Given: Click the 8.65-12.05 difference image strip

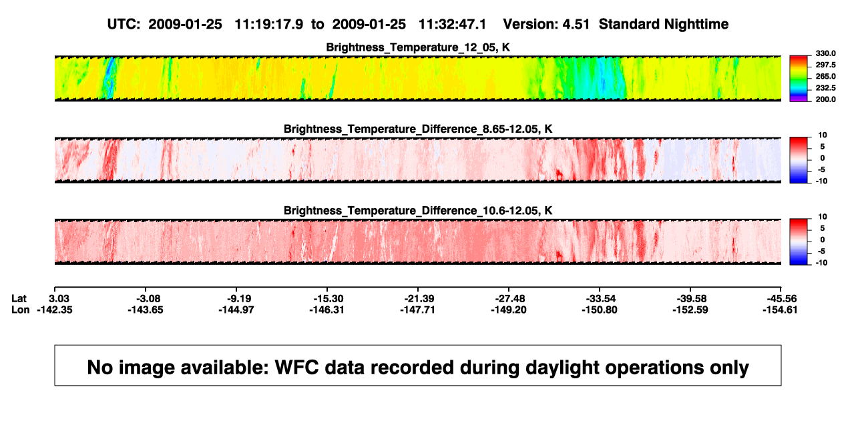Looking at the screenshot, I should [418, 160].
